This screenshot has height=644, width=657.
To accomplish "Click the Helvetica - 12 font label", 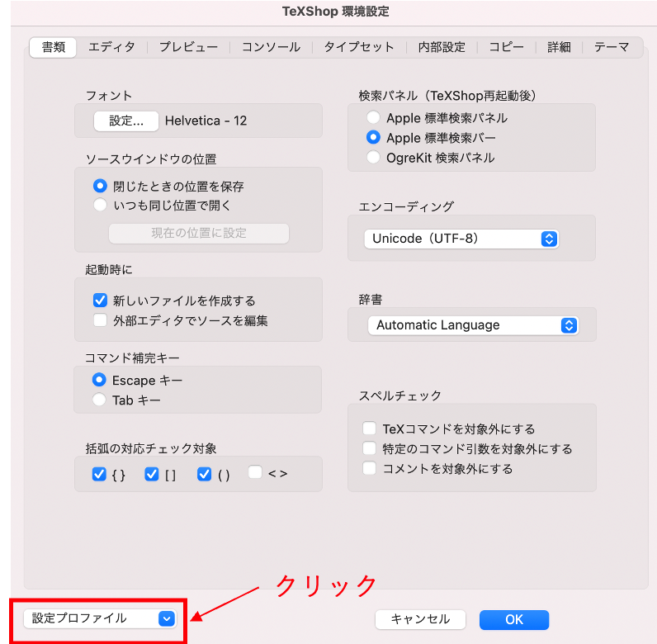I will (206, 121).
